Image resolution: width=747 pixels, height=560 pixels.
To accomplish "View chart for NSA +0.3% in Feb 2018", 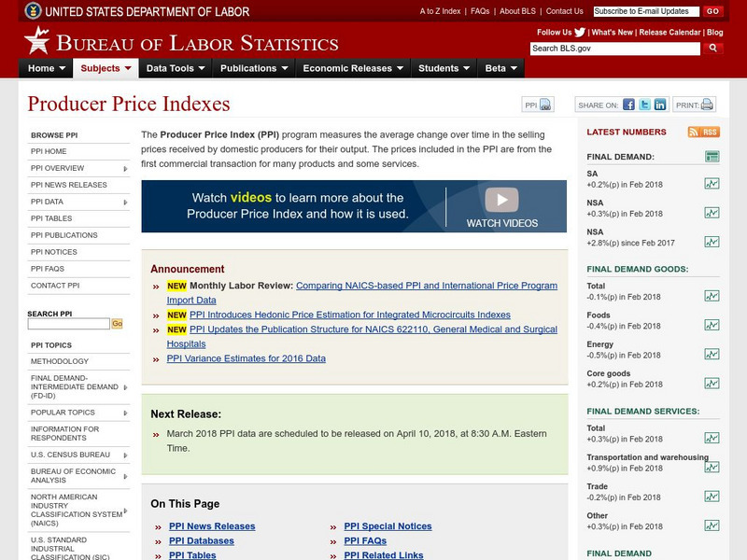I will (712, 213).
